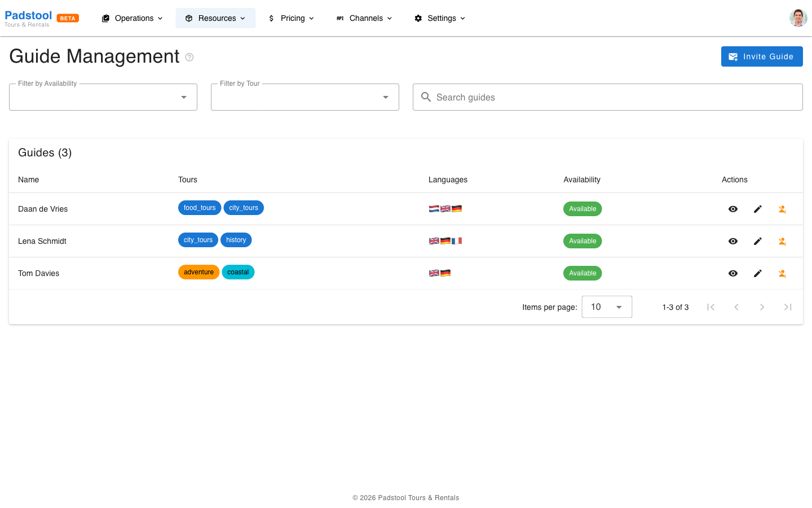Click the Name column header
Screen dimensions: 812x508
[x=28, y=179]
